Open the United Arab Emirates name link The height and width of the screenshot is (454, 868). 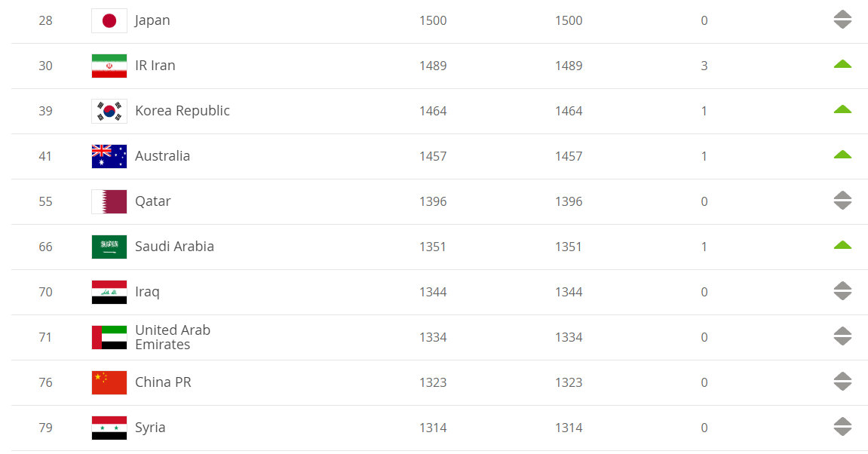click(173, 337)
